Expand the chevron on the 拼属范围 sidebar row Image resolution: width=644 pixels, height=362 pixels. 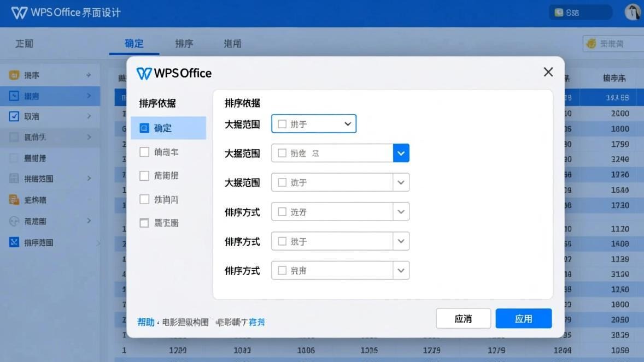coord(89,179)
